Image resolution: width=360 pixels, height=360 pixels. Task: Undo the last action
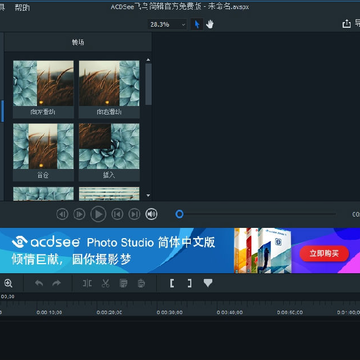[39, 283]
